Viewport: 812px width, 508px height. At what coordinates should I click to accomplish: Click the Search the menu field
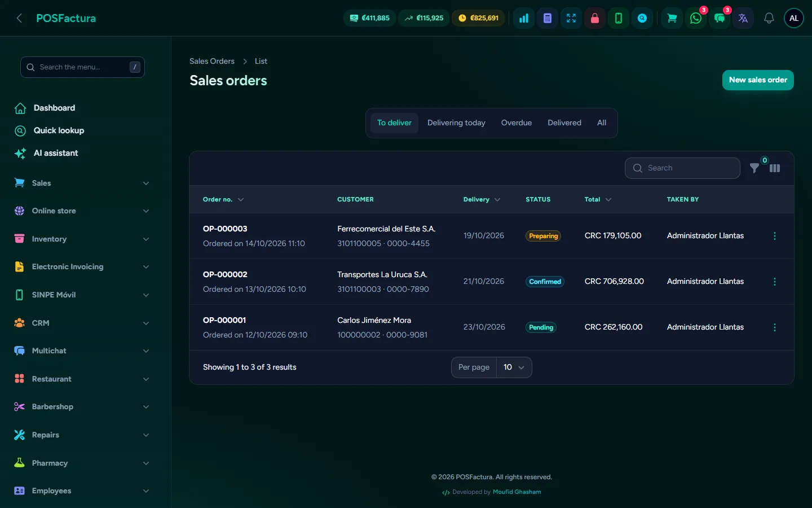(82, 67)
